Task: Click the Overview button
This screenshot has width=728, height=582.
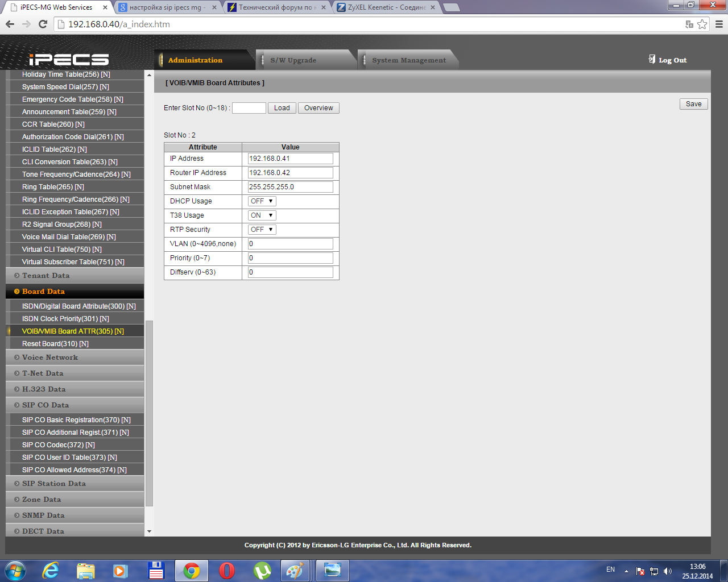Action: [318, 108]
